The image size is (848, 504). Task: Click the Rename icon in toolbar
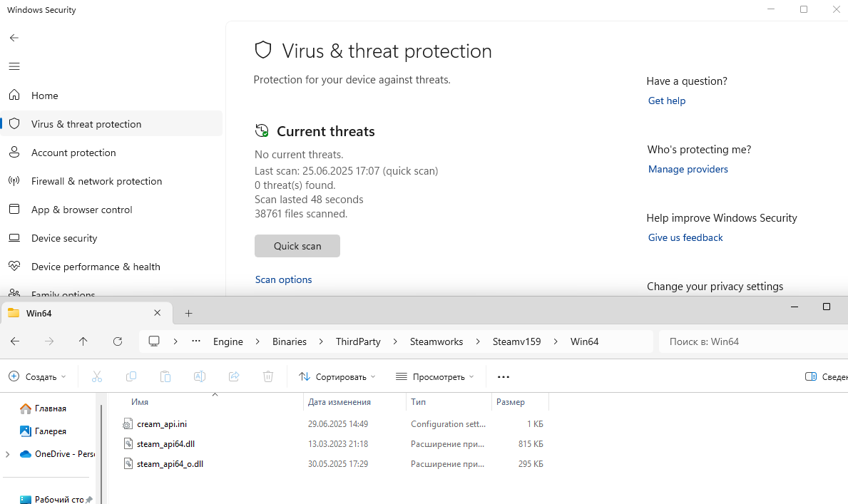(200, 377)
